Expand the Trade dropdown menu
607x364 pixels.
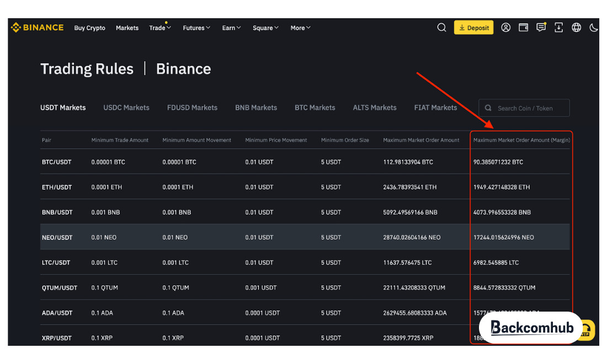click(160, 28)
